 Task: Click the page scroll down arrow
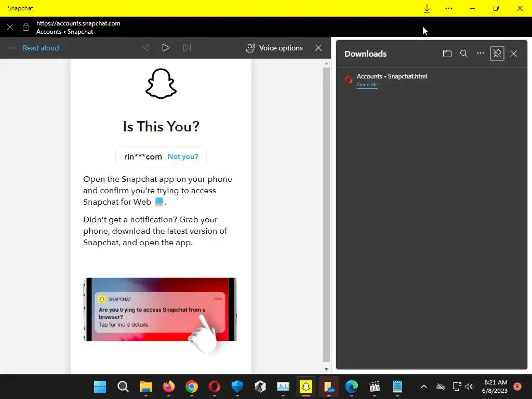click(326, 369)
